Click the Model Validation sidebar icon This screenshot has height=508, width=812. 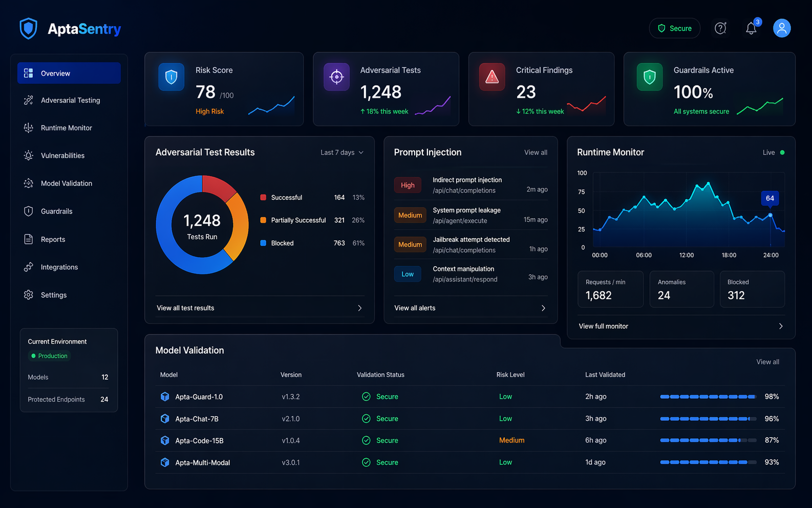29,183
